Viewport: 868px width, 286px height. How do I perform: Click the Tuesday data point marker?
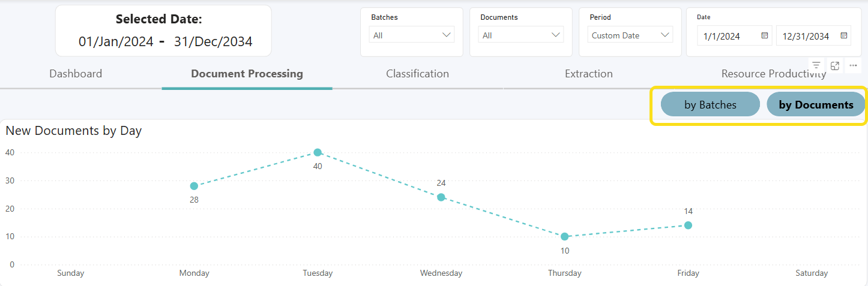[318, 152]
